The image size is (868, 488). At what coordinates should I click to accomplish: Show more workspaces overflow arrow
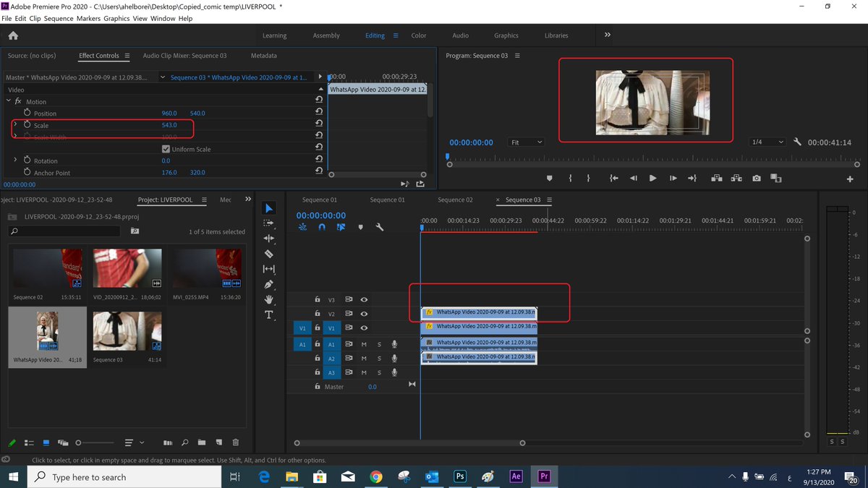pyautogui.click(x=608, y=35)
